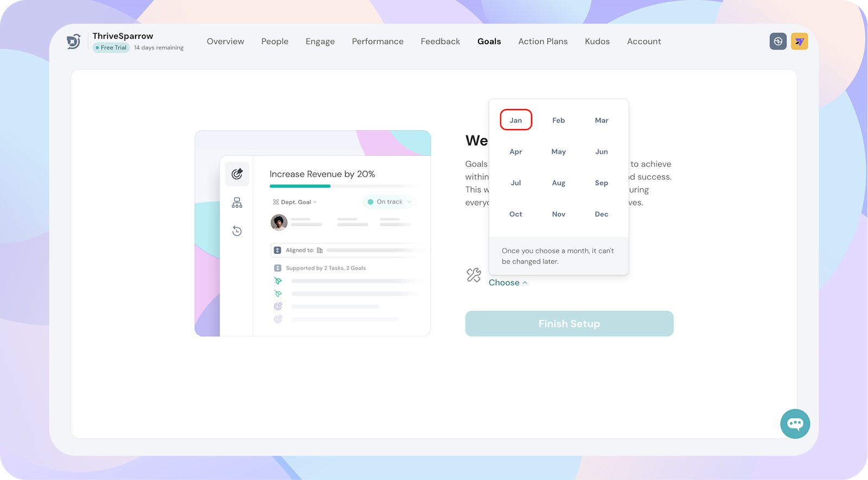Viewport: 868px width, 480px height.
Task: Click the history clock icon in preview
Action: 237,231
